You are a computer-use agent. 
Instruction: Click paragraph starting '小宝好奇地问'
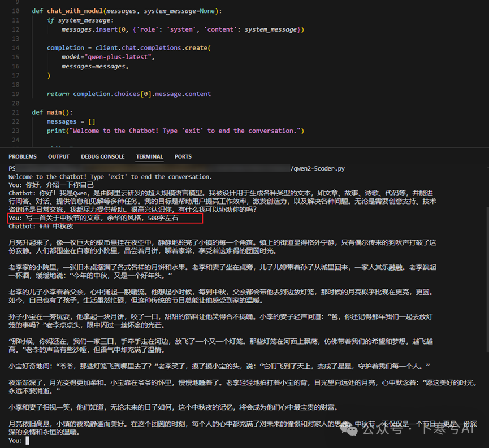[x=219, y=366]
